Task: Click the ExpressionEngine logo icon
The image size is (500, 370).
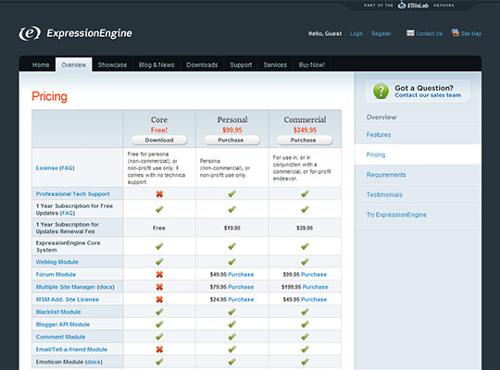Action: (30, 33)
